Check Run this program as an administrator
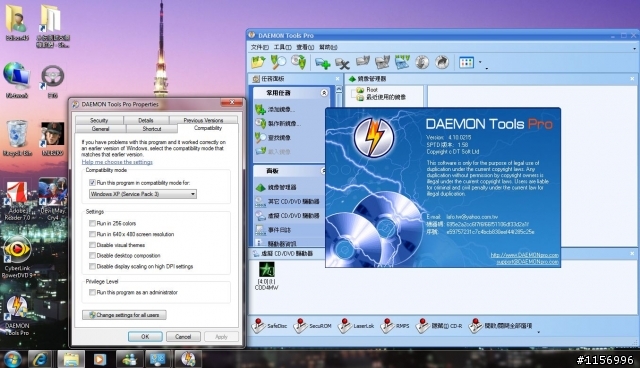This screenshot has height=368, width=640. [x=92, y=292]
